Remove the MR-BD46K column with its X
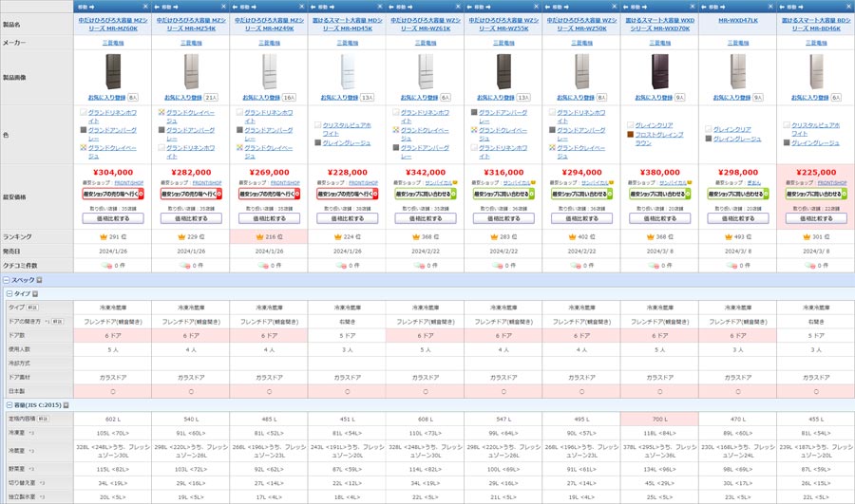The image size is (855, 504). pos(848,7)
